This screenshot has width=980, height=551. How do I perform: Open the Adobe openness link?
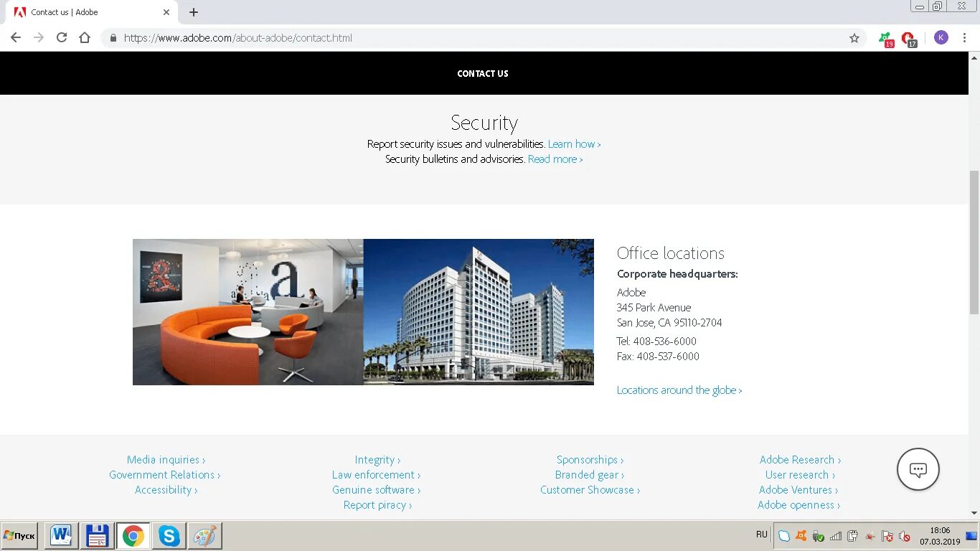click(798, 505)
